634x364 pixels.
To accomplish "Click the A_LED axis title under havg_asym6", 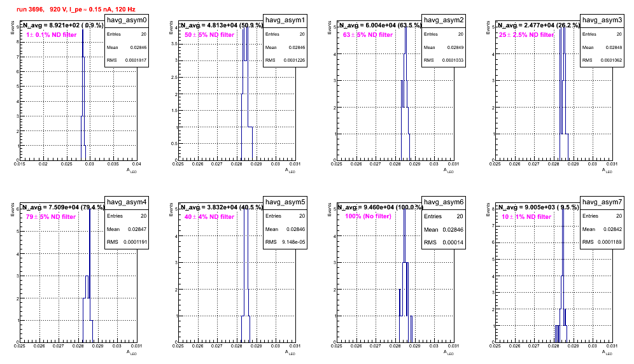I will click(x=449, y=353).
